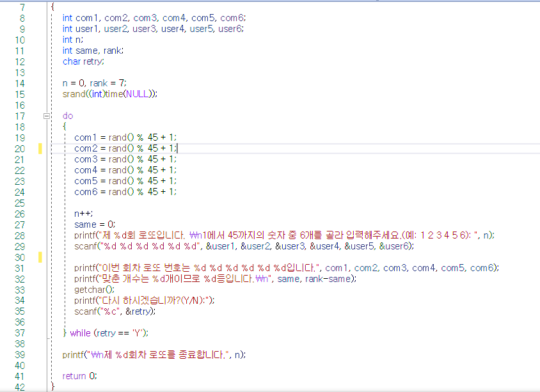Click line number 42 in the gutter
The height and width of the screenshot is (392, 540).
tap(20, 387)
